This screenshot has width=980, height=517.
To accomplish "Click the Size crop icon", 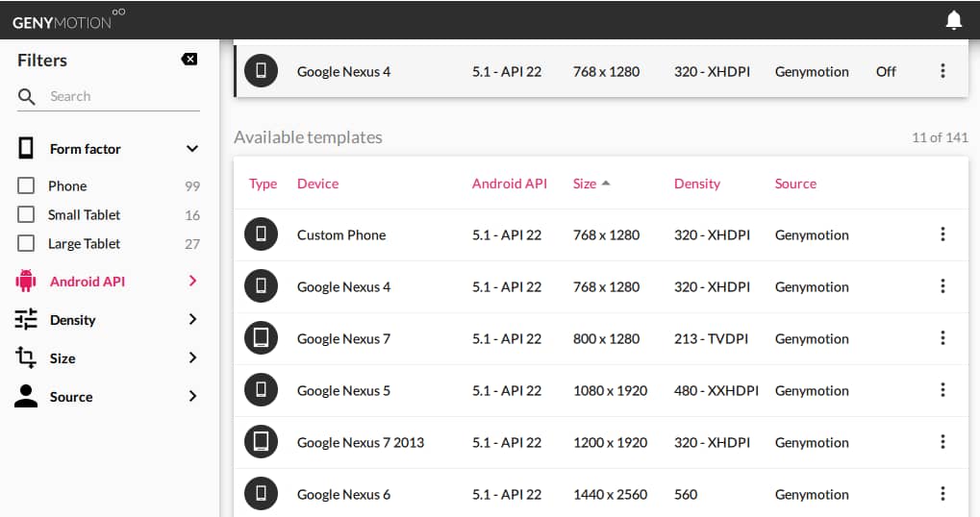I will tap(26, 357).
